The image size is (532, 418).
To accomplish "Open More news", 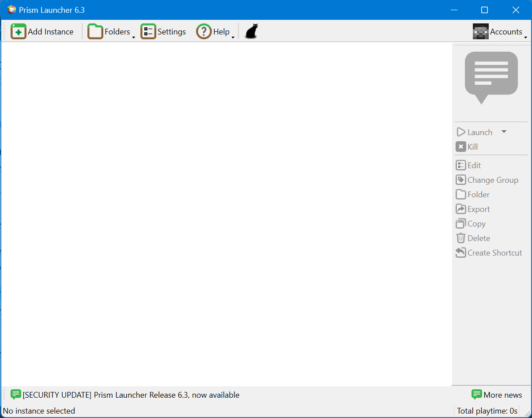I will (497, 395).
